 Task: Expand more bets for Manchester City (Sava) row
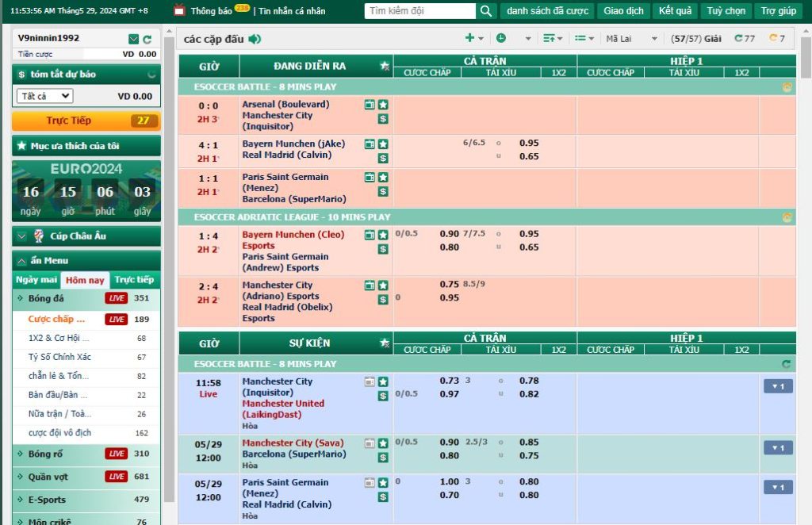click(x=778, y=448)
